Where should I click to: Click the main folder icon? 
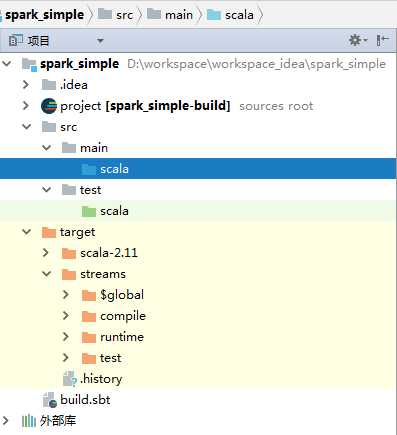(69, 148)
